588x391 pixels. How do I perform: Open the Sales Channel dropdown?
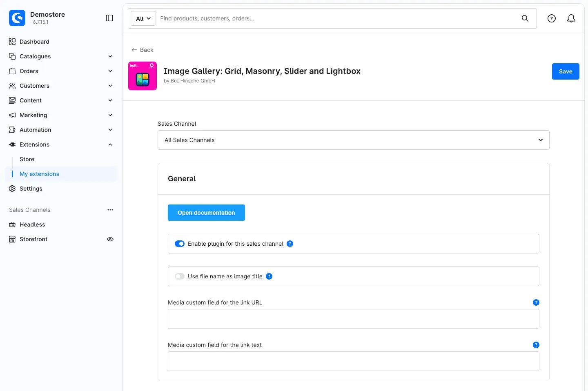pos(354,140)
